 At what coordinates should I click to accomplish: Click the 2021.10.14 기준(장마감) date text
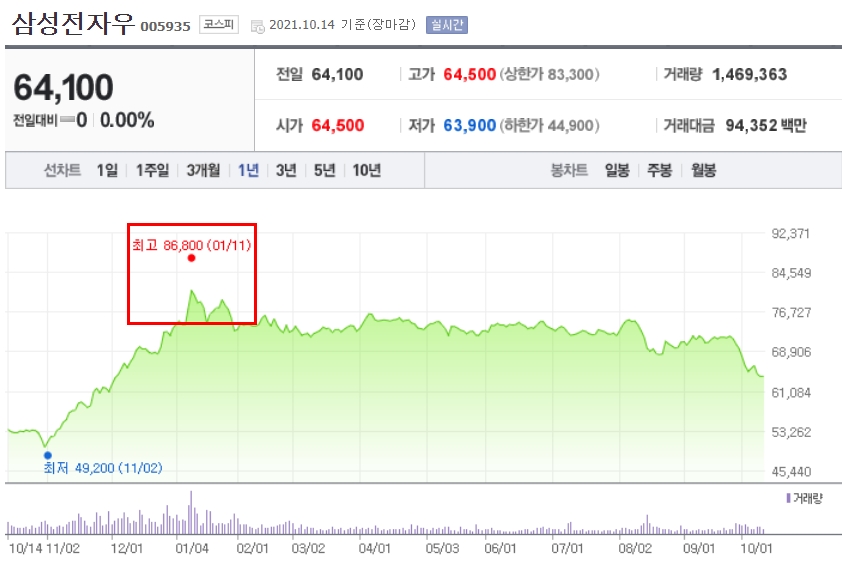pyautogui.click(x=343, y=25)
